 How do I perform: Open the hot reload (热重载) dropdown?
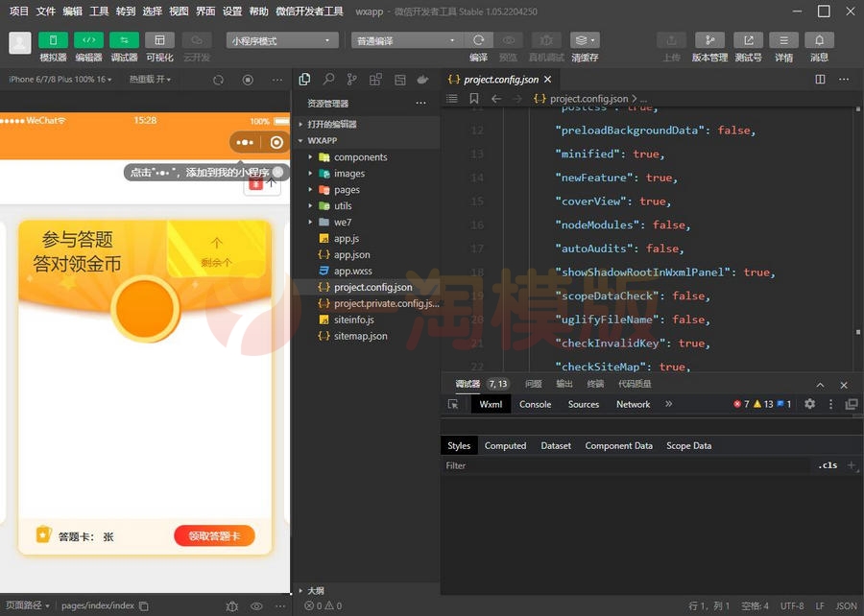(x=150, y=80)
